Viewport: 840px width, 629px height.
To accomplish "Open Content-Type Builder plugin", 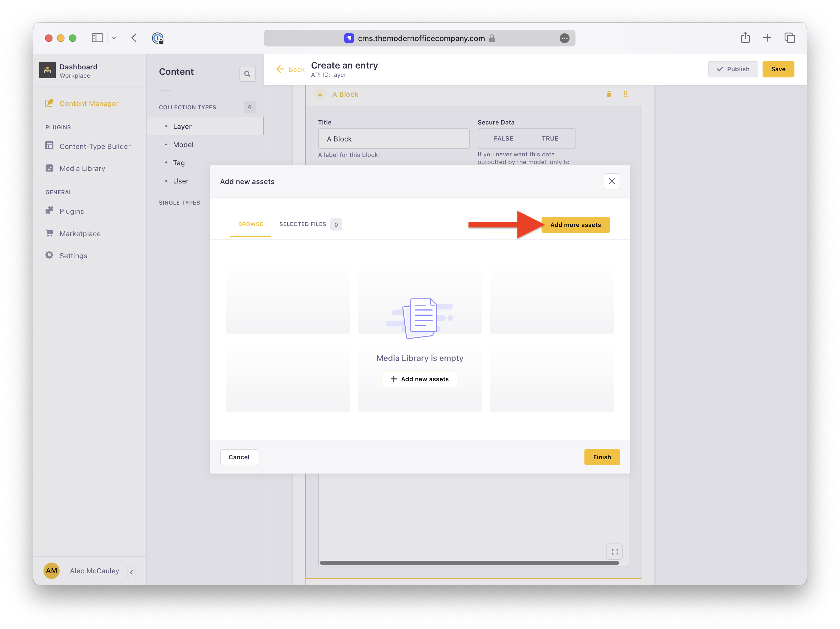I will [95, 146].
